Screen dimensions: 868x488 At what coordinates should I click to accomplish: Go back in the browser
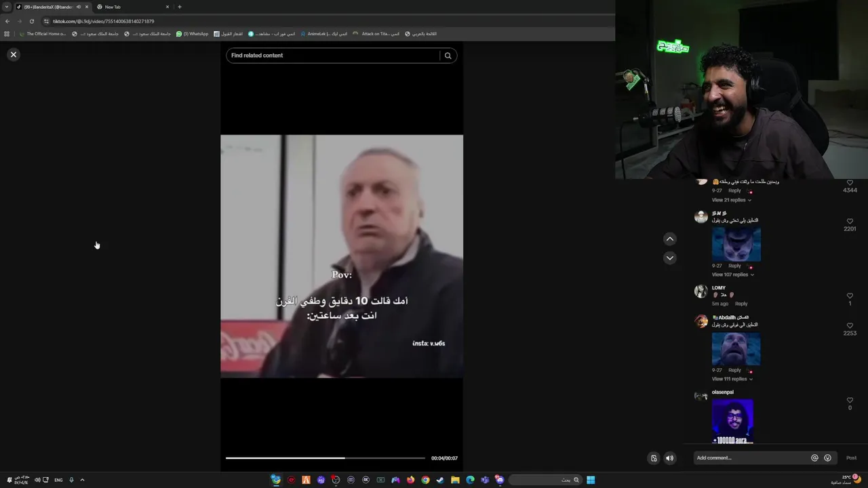[x=7, y=21]
